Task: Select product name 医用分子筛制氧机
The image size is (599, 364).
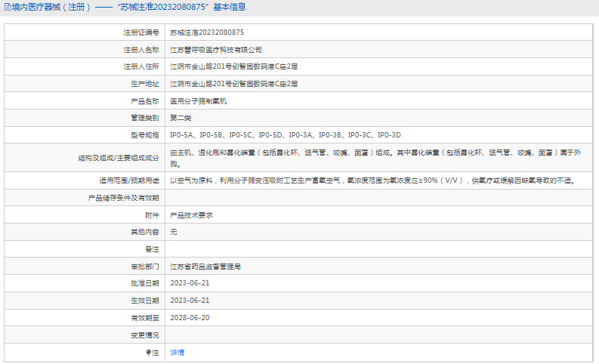Action: (x=198, y=101)
